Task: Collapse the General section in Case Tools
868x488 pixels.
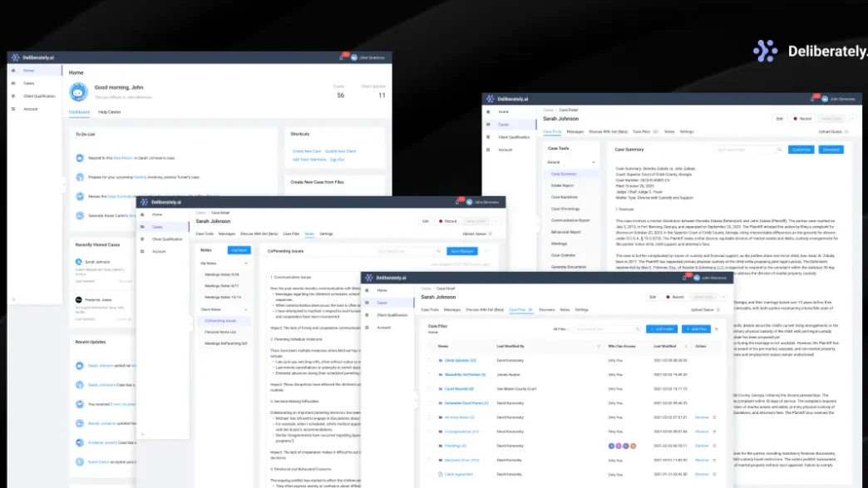Action: coord(594,162)
